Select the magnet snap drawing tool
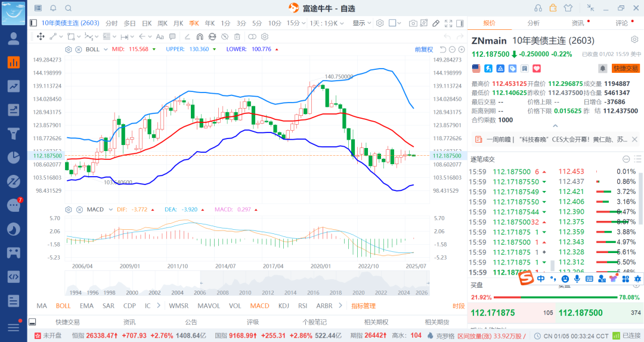This screenshot has height=342, width=644. (200, 36)
